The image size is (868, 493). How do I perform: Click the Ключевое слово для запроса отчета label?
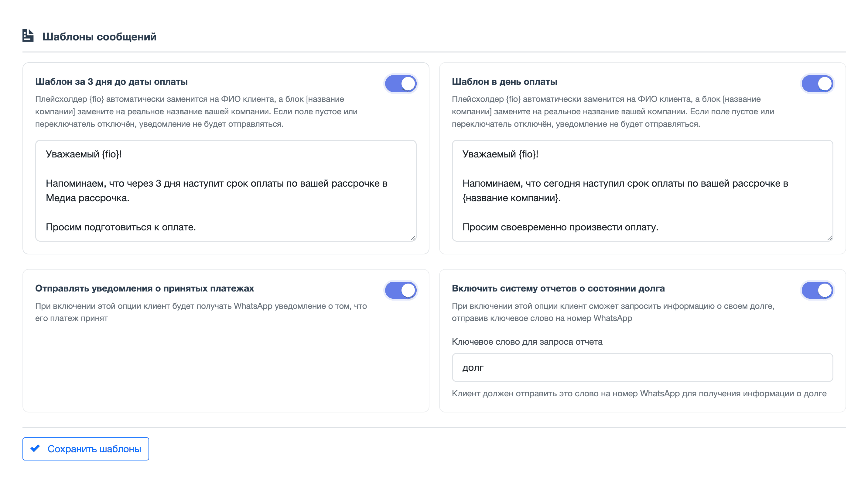527,342
